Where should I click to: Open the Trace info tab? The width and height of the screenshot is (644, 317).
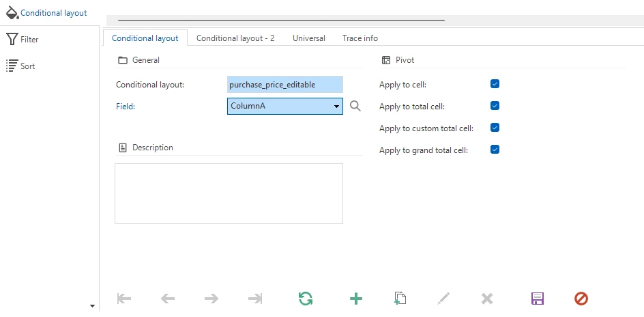click(x=360, y=38)
